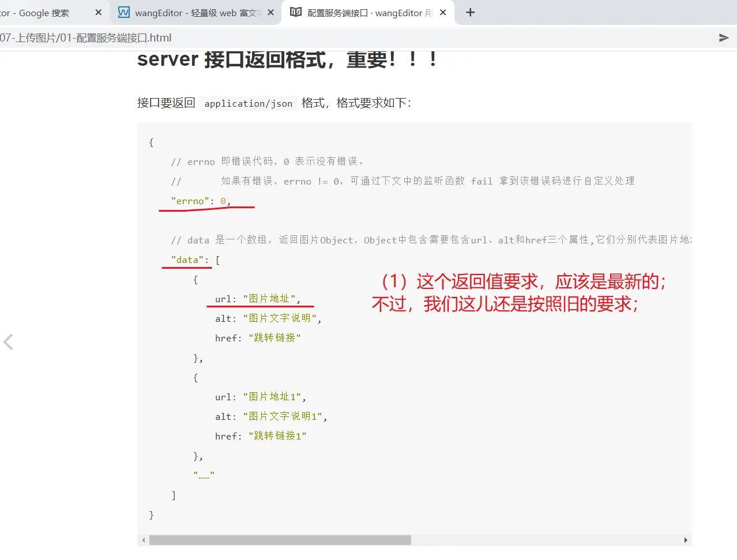Click comment line mentioning 监听函数 fail

[403, 181]
